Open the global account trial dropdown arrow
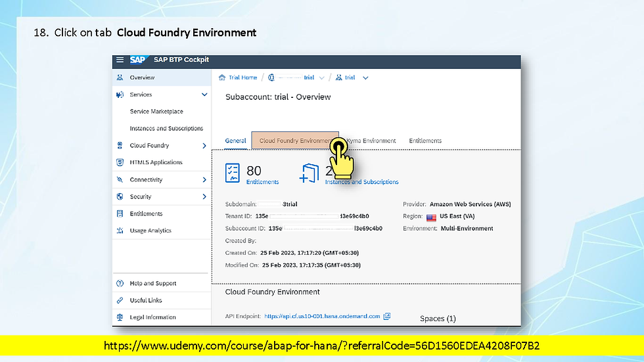 321,78
